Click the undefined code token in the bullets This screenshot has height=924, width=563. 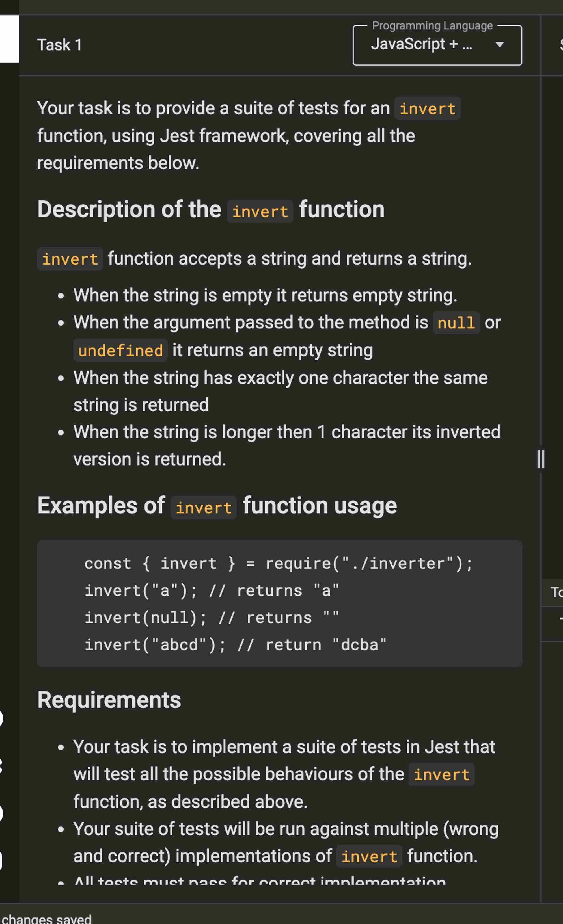[x=120, y=350]
